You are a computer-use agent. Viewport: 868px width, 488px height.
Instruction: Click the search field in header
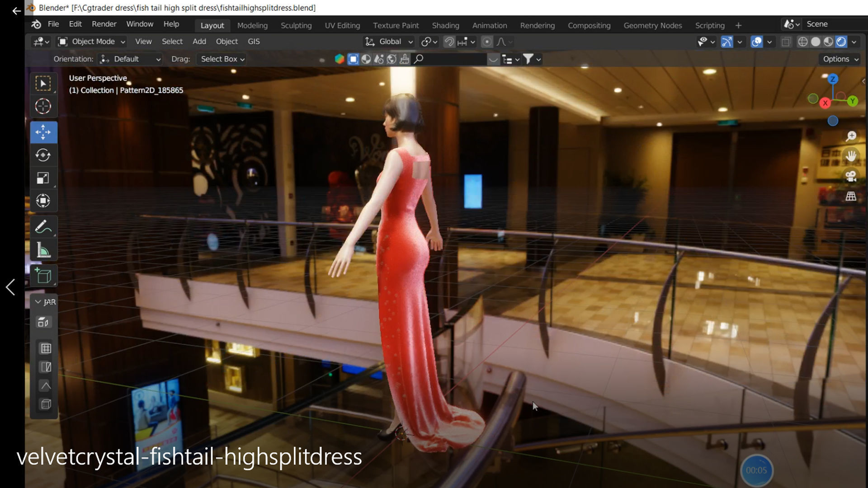tap(450, 59)
